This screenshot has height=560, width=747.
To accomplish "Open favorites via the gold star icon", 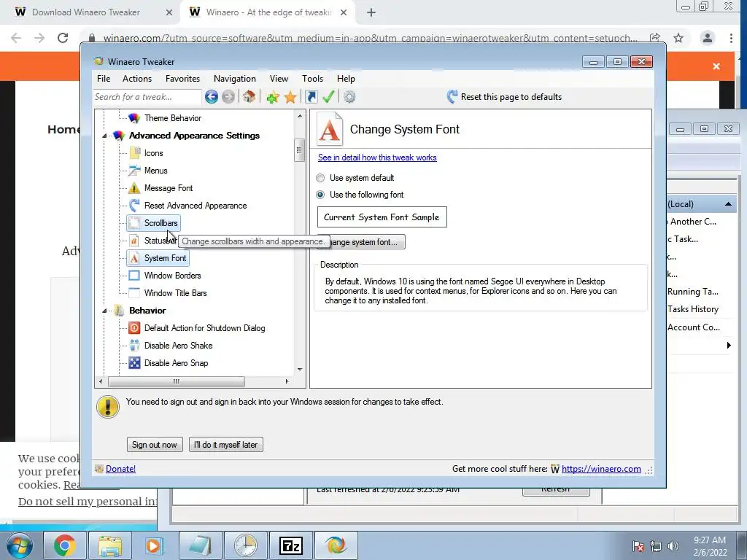I will pyautogui.click(x=290, y=97).
